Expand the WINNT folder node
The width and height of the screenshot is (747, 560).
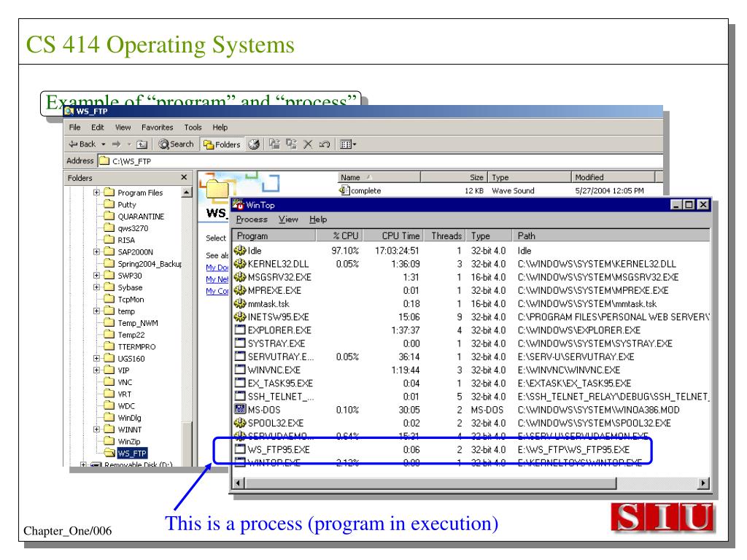coord(97,429)
